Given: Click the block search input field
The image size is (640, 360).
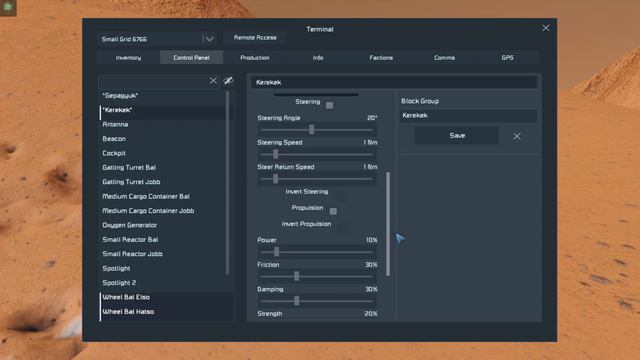Looking at the screenshot, I should coord(153,81).
